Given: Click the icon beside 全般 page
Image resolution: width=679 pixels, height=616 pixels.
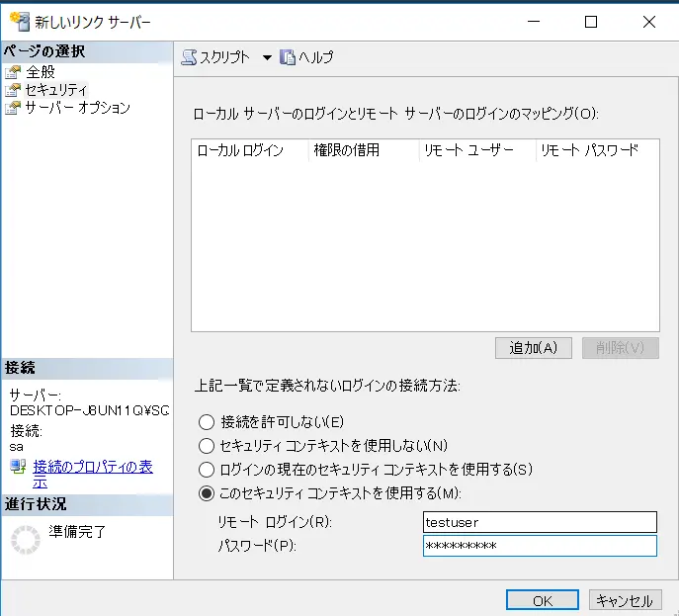Looking at the screenshot, I should tap(13, 72).
